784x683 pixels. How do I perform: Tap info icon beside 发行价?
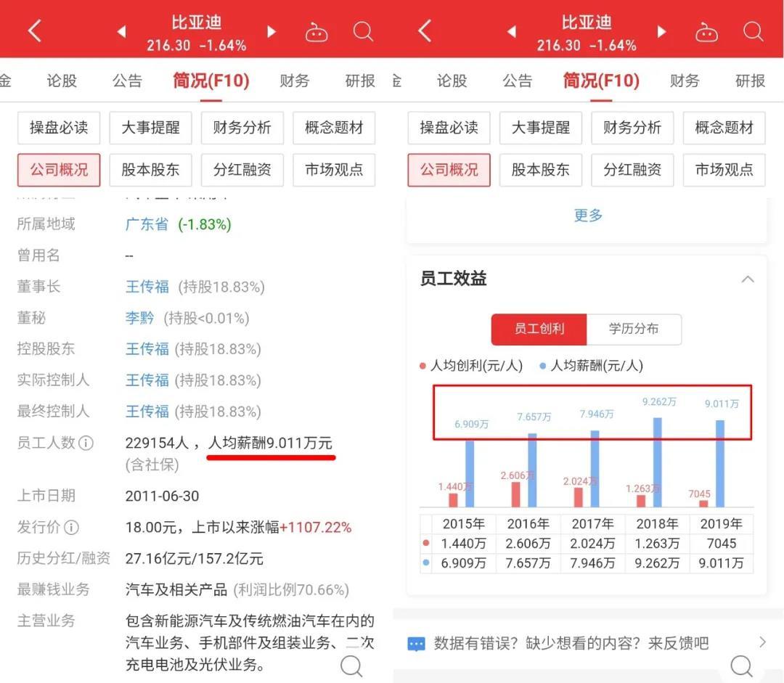tap(71, 527)
